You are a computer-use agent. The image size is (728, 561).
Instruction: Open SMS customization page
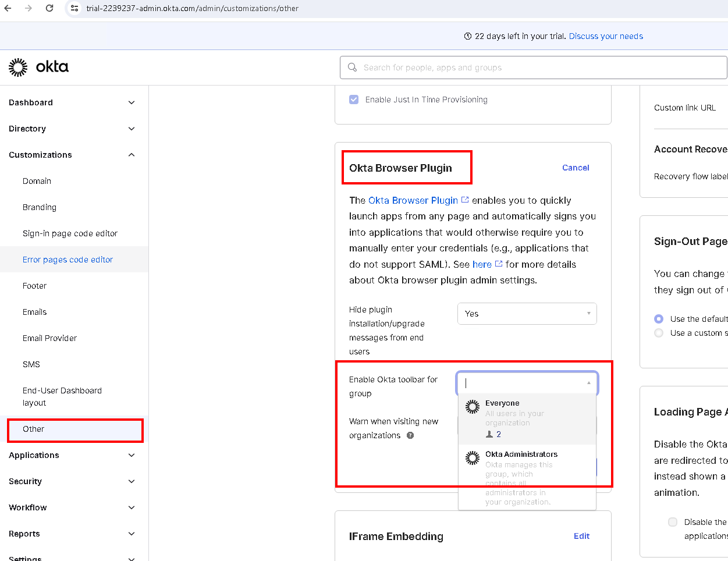pyautogui.click(x=31, y=364)
